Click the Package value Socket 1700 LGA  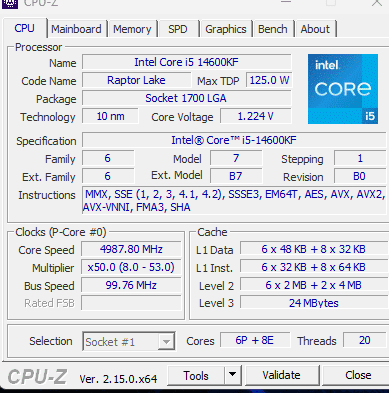[187, 98]
